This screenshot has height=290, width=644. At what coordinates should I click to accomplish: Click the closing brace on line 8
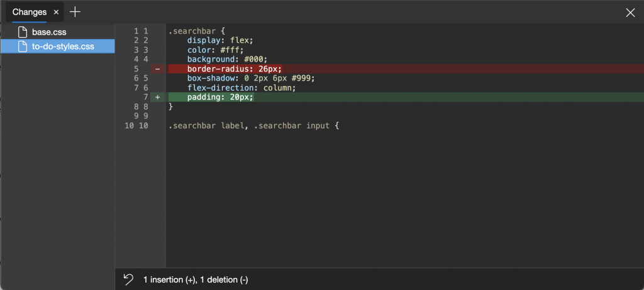point(171,107)
